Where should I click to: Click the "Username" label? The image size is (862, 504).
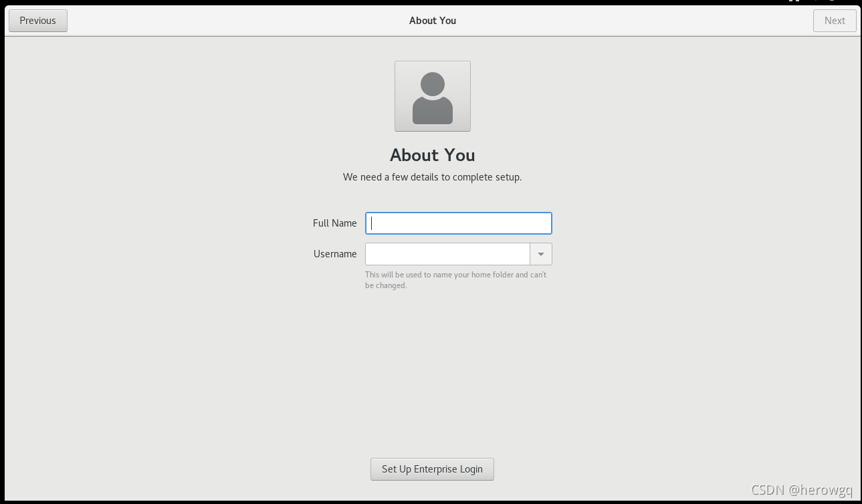(335, 254)
